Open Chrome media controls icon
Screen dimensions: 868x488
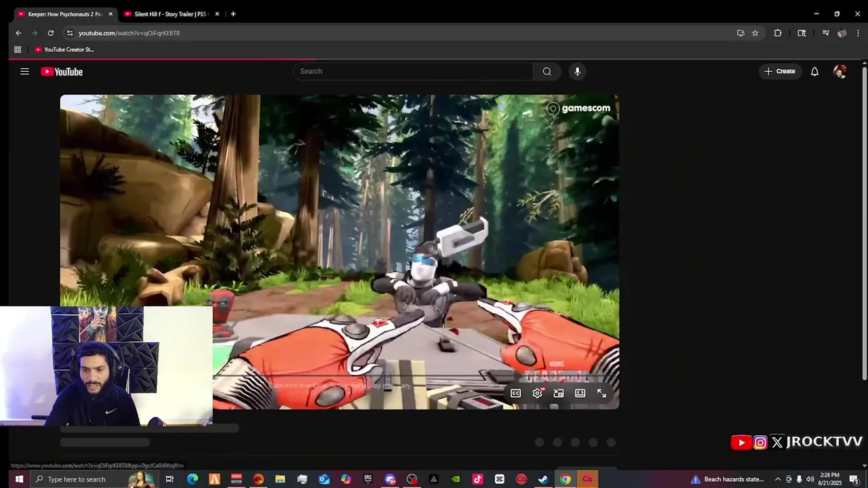tap(825, 33)
